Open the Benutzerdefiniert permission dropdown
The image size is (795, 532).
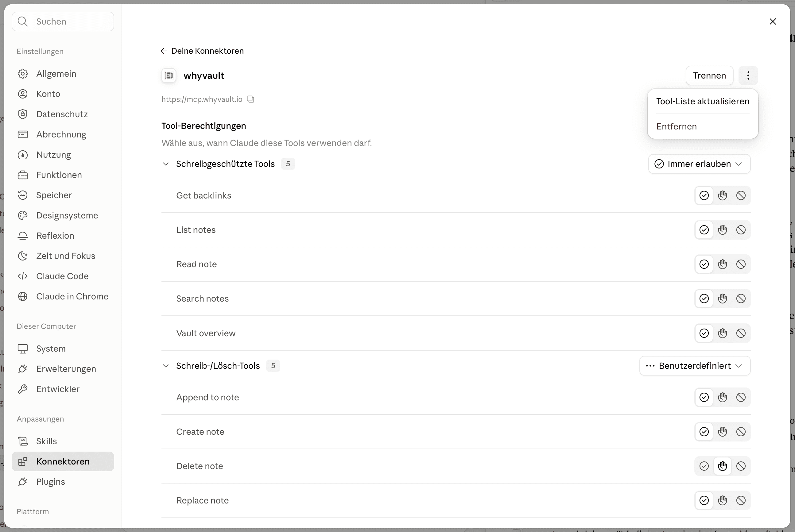point(695,366)
